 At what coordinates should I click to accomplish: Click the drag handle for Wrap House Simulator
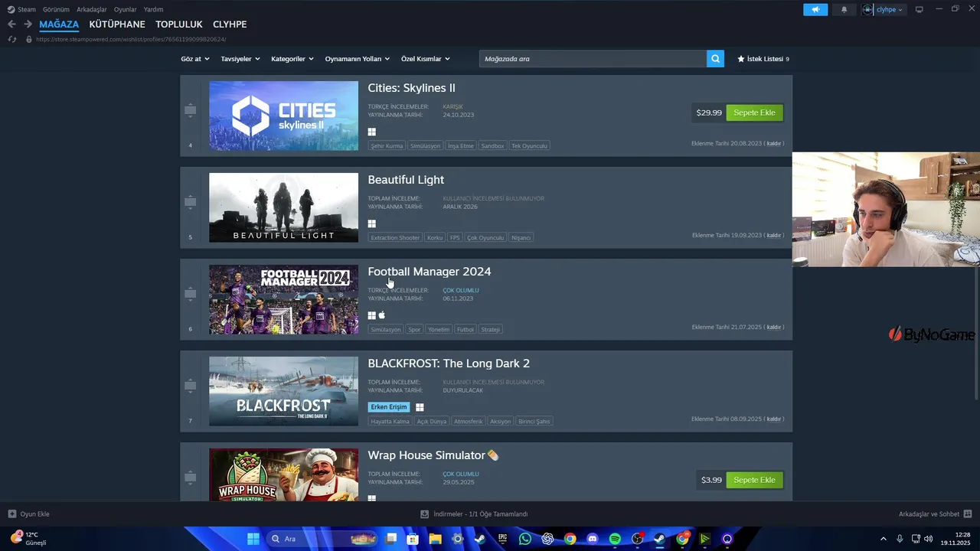(190, 478)
